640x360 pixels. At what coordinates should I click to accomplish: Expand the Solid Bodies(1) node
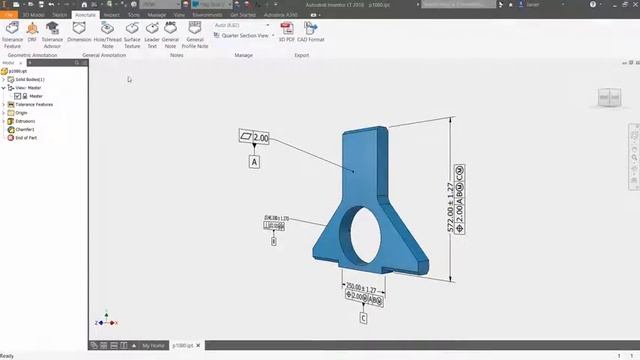(x=4, y=80)
